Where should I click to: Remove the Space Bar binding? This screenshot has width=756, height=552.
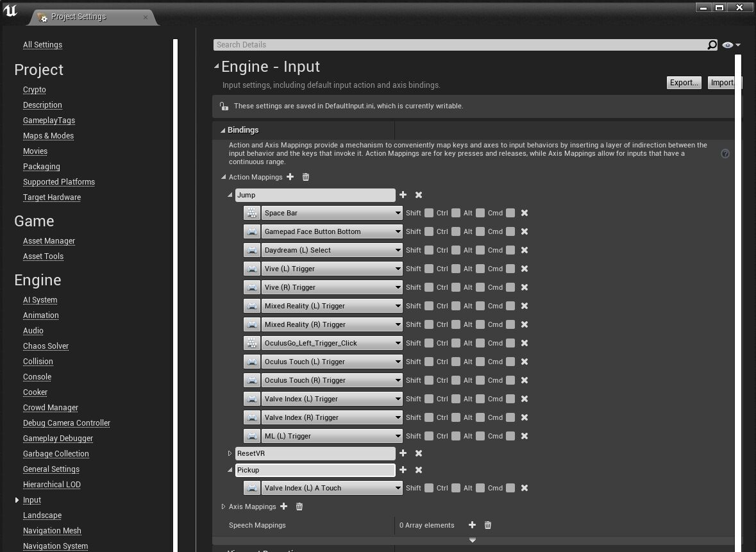point(525,213)
